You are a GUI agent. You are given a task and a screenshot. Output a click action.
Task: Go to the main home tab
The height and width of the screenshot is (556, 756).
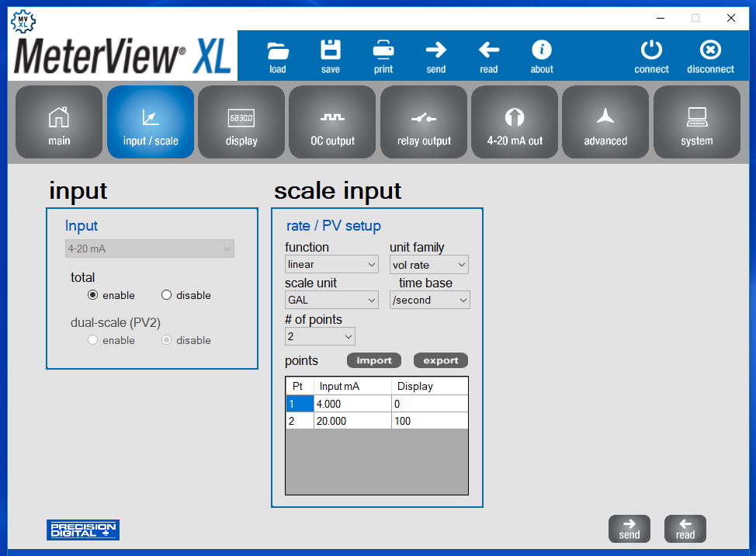(x=59, y=122)
